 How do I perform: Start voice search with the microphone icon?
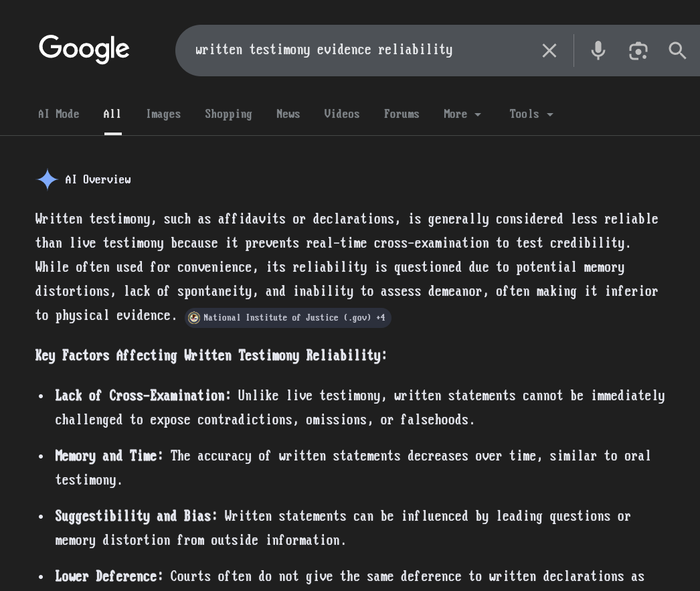point(598,50)
